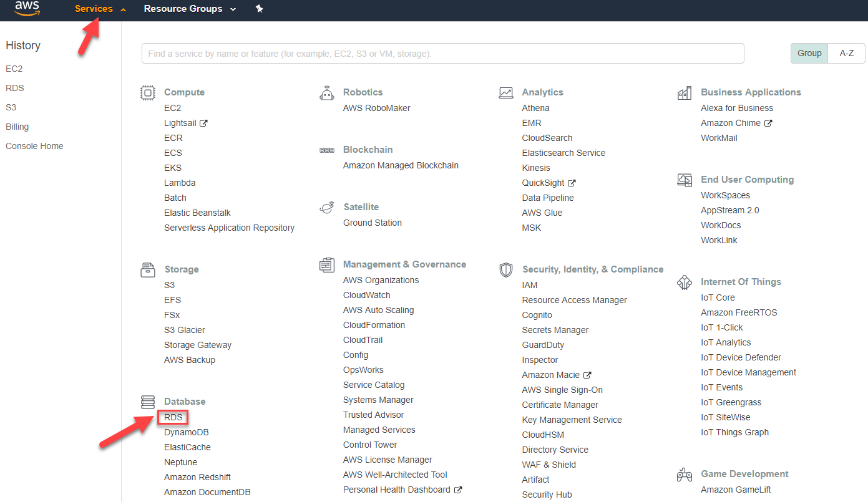Image resolution: width=868 pixels, height=502 pixels.
Task: Open CloudWatch service
Action: (x=367, y=295)
